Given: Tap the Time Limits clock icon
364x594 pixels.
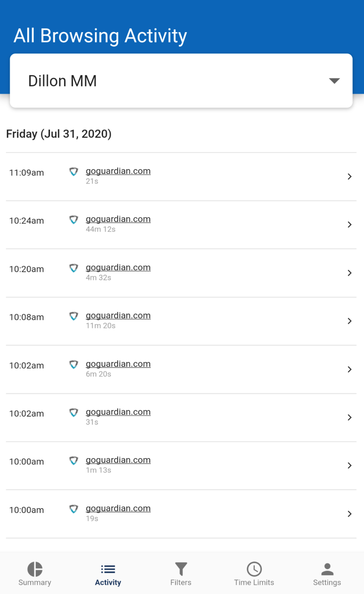Looking at the screenshot, I should pyautogui.click(x=254, y=569).
